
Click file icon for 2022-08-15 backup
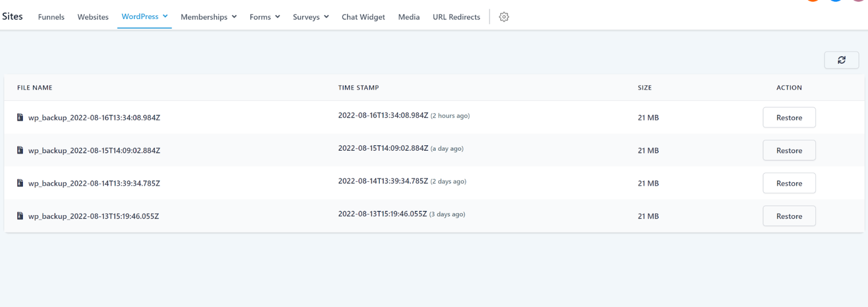[x=20, y=150]
